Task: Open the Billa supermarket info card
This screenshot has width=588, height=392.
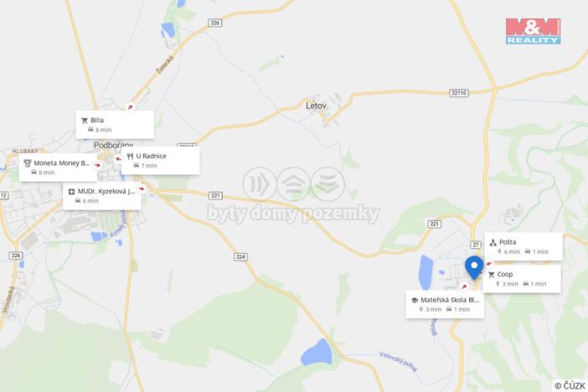Action: (115, 125)
